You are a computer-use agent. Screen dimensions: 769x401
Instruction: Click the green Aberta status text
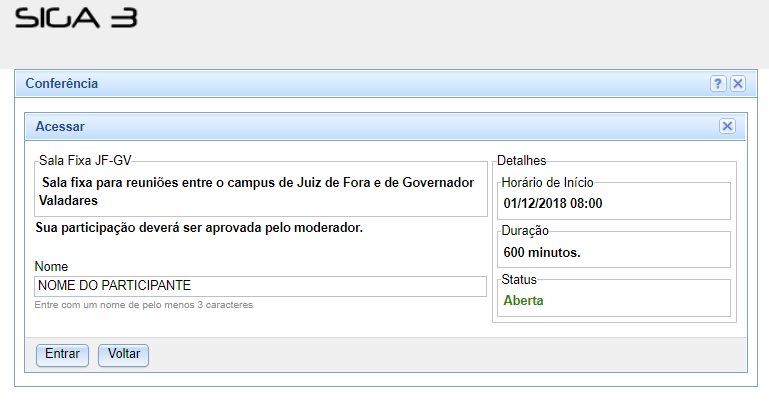[523, 300]
